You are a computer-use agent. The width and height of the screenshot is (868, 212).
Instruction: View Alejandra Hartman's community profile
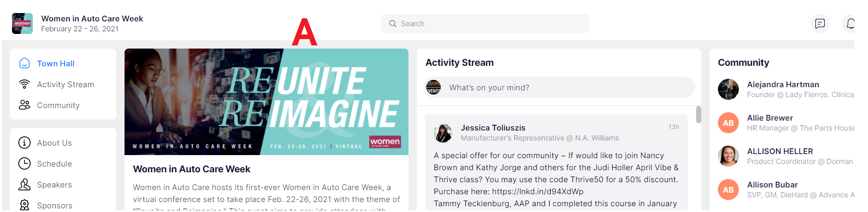pyautogui.click(x=783, y=84)
